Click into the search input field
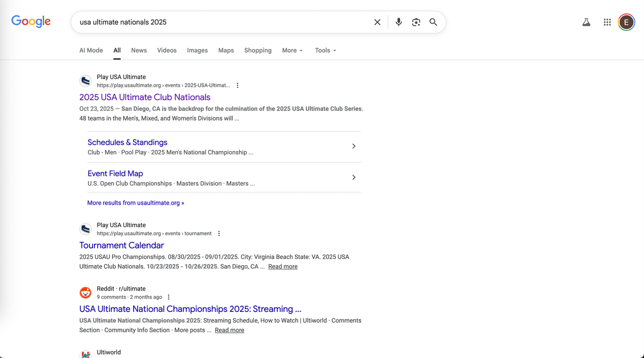 pos(220,22)
